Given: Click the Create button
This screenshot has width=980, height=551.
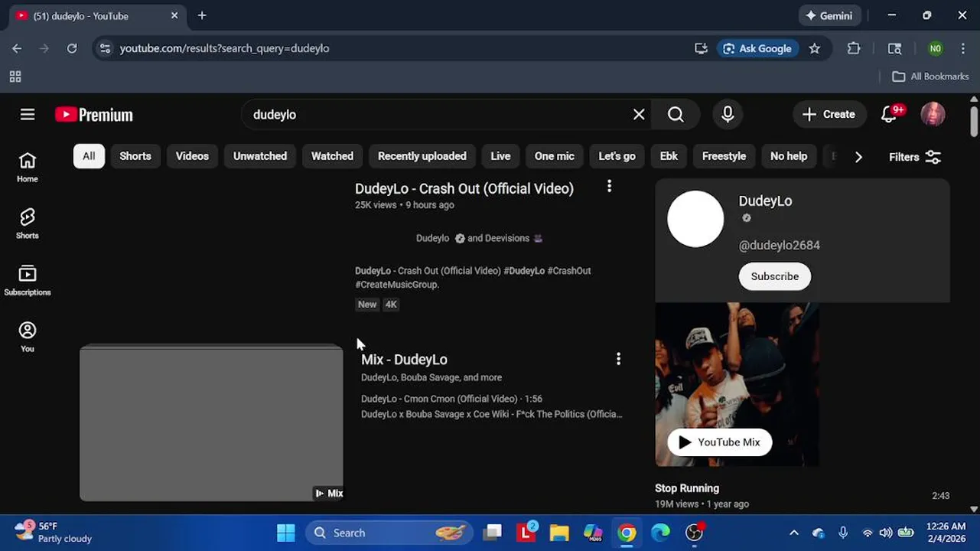Looking at the screenshot, I should pyautogui.click(x=829, y=115).
